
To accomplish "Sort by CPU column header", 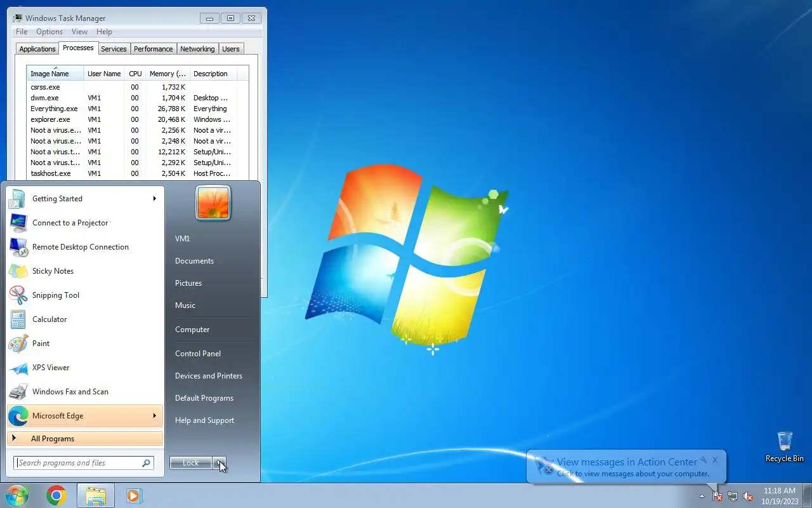I will [x=135, y=74].
